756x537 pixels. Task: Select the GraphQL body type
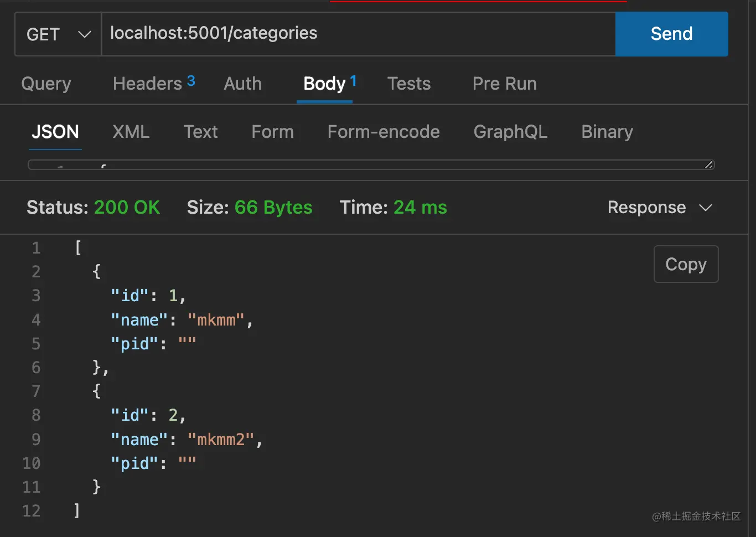(510, 132)
